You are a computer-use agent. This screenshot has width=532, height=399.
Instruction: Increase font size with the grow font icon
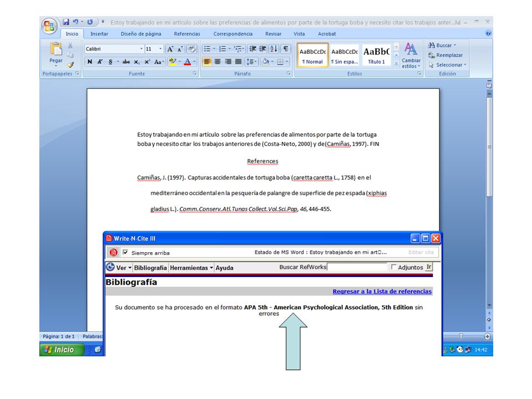point(170,49)
